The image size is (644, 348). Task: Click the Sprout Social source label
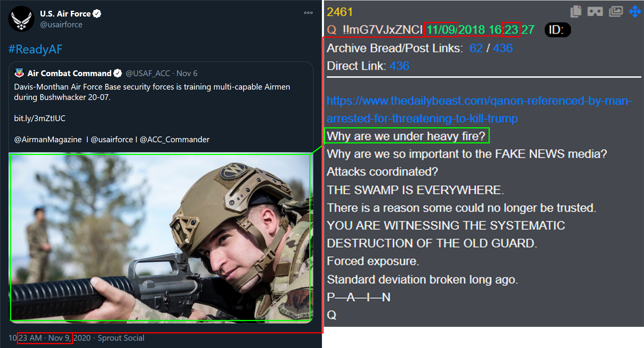click(x=121, y=338)
